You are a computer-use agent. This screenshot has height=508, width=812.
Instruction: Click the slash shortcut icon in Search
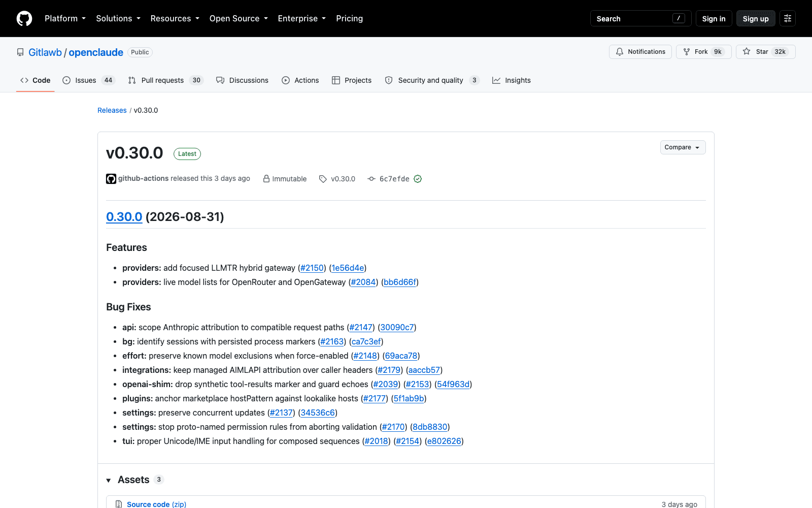tap(679, 18)
